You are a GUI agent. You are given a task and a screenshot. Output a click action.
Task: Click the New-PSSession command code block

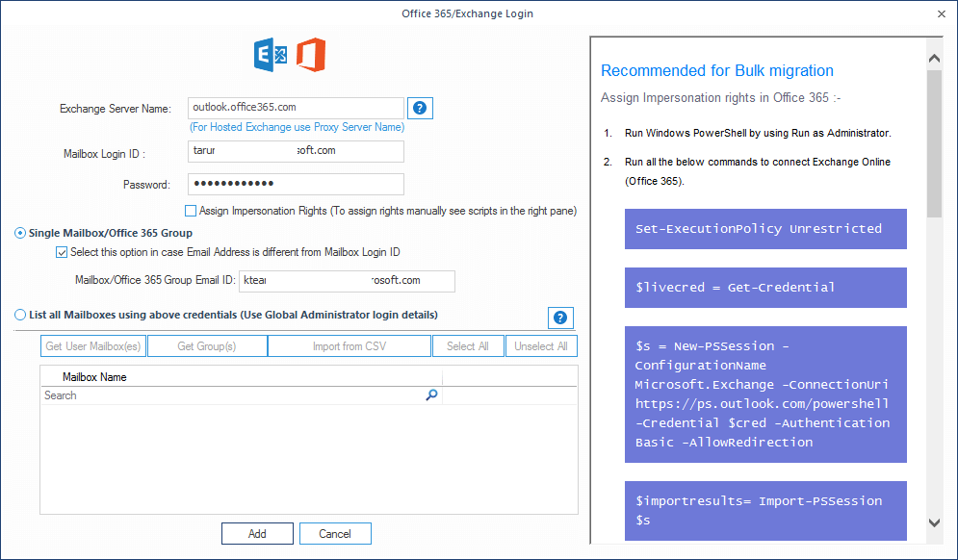point(765,395)
